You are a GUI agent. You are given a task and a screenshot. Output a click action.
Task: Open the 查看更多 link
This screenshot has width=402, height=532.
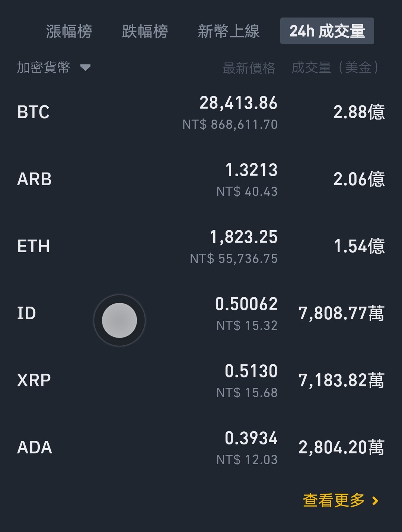click(334, 500)
